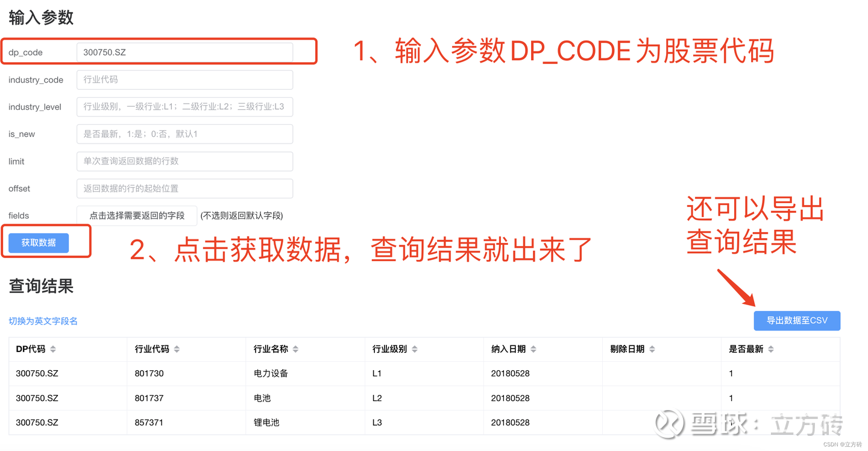Viewport: 868px width, 451px height.
Task: Click the is_new input field
Action: coord(184,134)
